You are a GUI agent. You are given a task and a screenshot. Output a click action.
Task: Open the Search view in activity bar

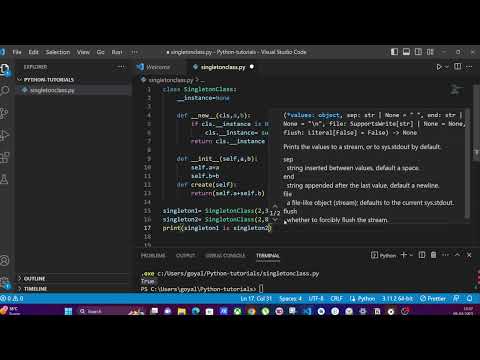(x=5, y=90)
